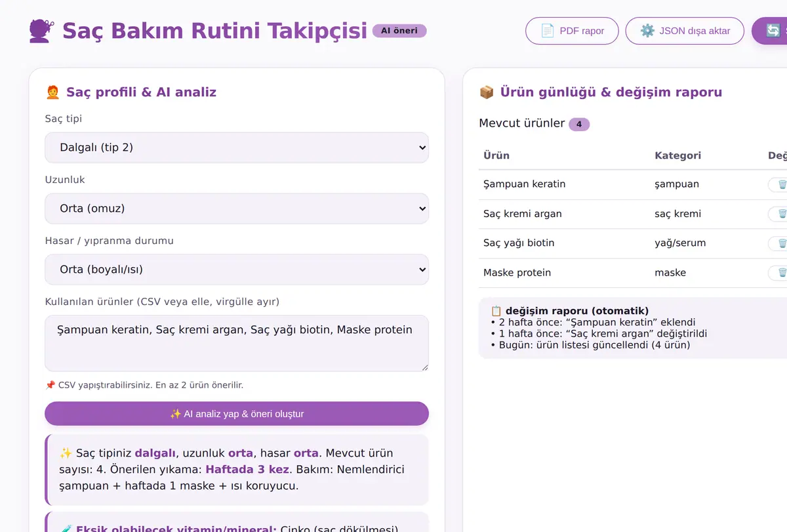Image resolution: width=787 pixels, height=532 pixels.
Task: Click into the Kullanılan ürünler textarea
Action: coord(237,343)
